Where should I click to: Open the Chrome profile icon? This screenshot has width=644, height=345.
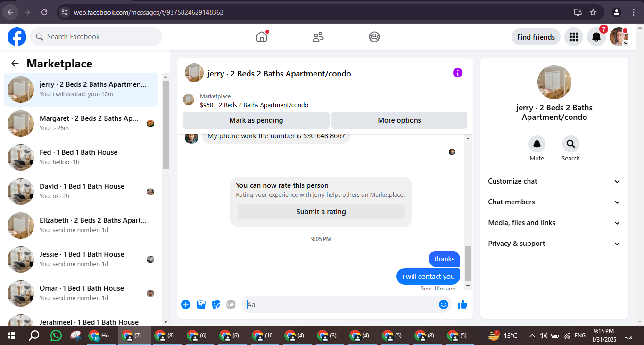pyautogui.click(x=617, y=12)
